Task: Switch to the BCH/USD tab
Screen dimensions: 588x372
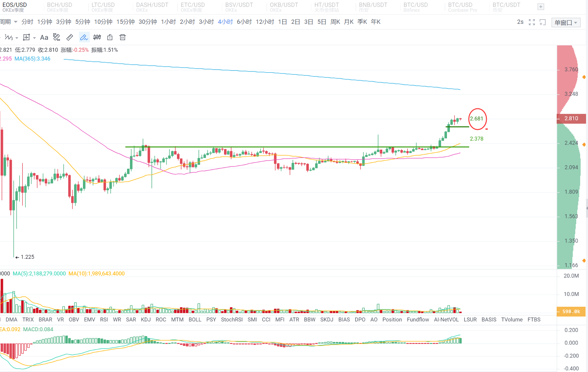Action: coord(59,7)
